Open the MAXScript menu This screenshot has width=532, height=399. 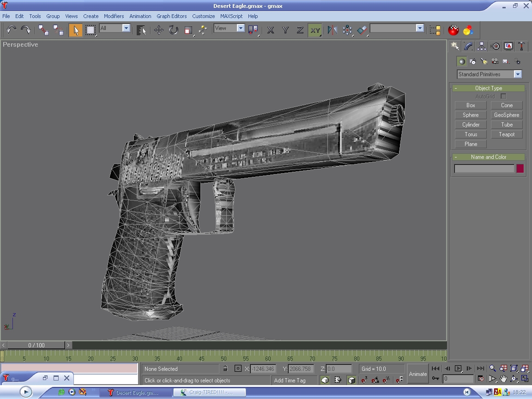pyautogui.click(x=231, y=16)
